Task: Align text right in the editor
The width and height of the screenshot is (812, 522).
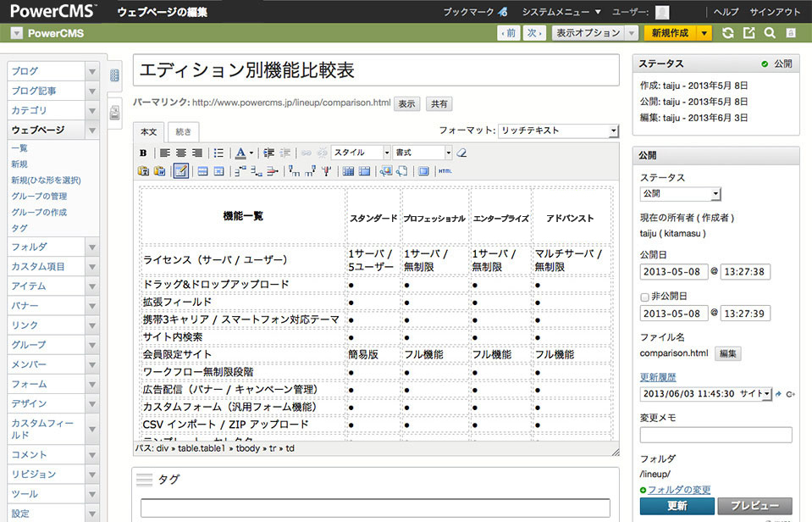Action: (196, 153)
